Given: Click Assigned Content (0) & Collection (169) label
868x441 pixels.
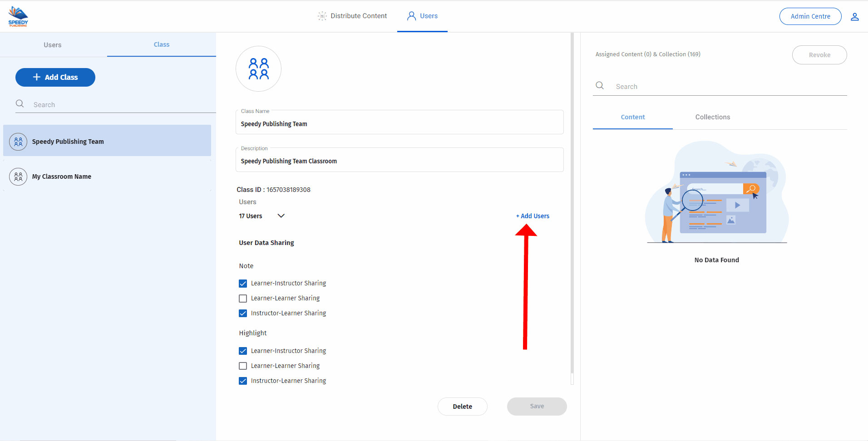Looking at the screenshot, I should click(x=648, y=54).
